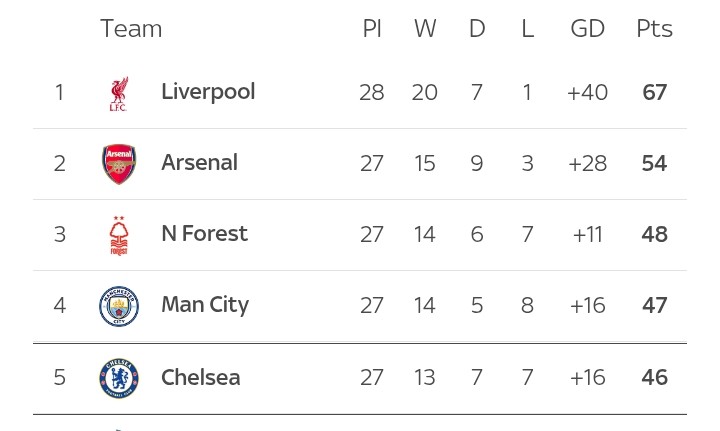Click the Nottingham Forest tree crest

click(x=119, y=235)
